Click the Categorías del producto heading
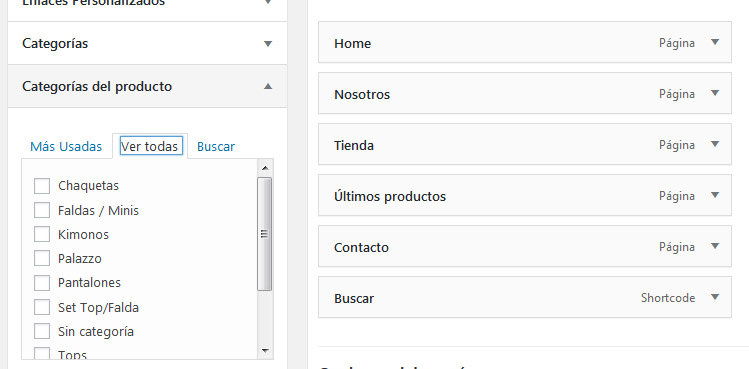 click(97, 87)
